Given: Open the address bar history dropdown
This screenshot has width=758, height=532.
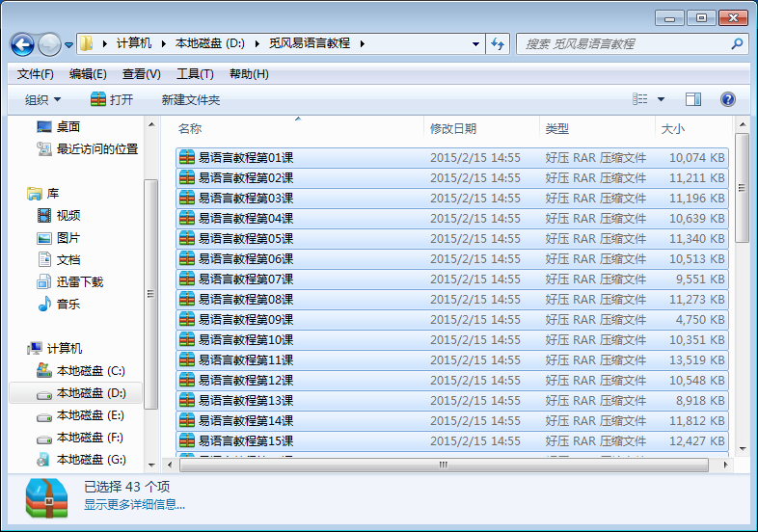Looking at the screenshot, I should pyautogui.click(x=476, y=43).
